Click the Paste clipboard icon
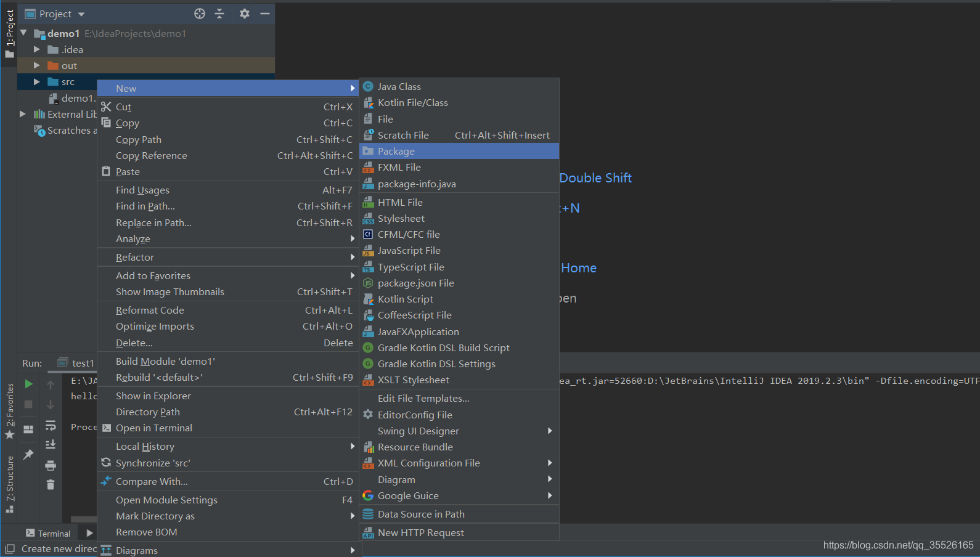Image resolution: width=980 pixels, height=557 pixels. coord(106,171)
